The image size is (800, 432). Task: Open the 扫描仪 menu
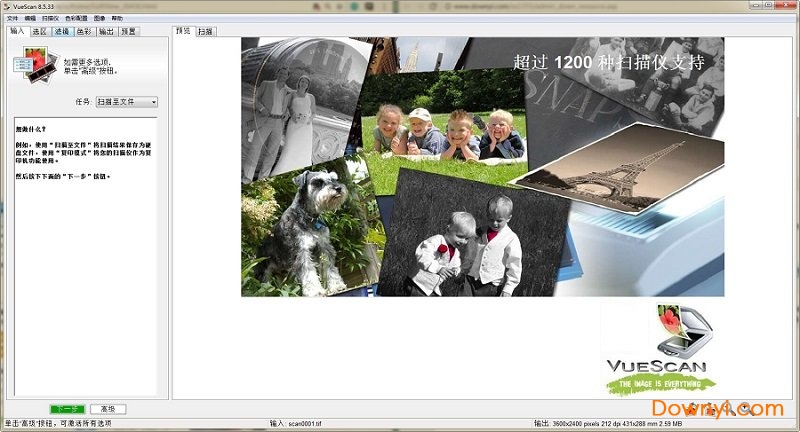tap(50, 18)
